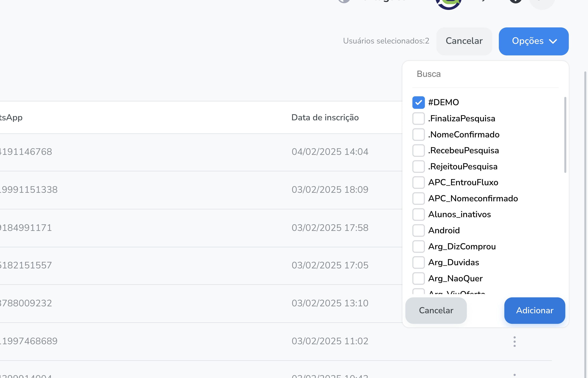
Task: Click the date 04/02/2025 14:04
Action: point(330,152)
